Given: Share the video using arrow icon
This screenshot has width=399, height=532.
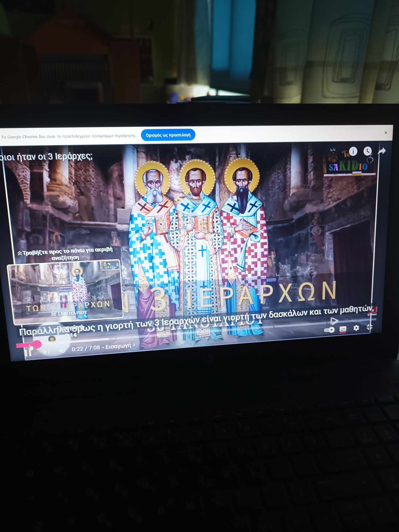Looking at the screenshot, I should (382, 151).
